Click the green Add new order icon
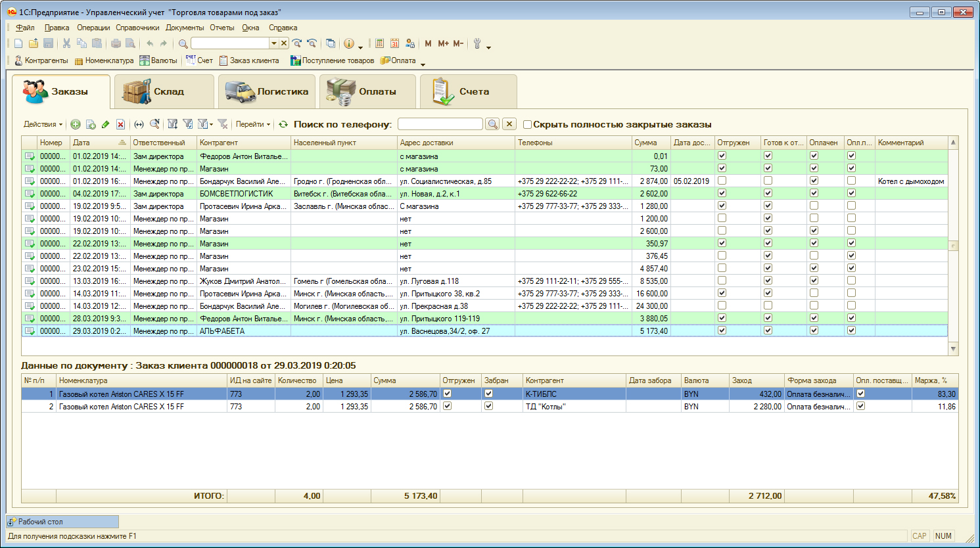The width and height of the screenshot is (980, 548). tap(76, 124)
